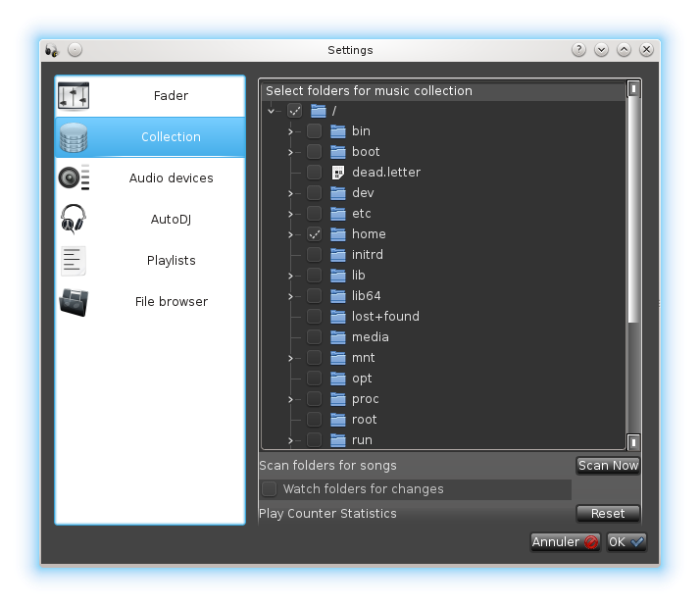
Task: Click the etc folder icon
Action: (338, 214)
